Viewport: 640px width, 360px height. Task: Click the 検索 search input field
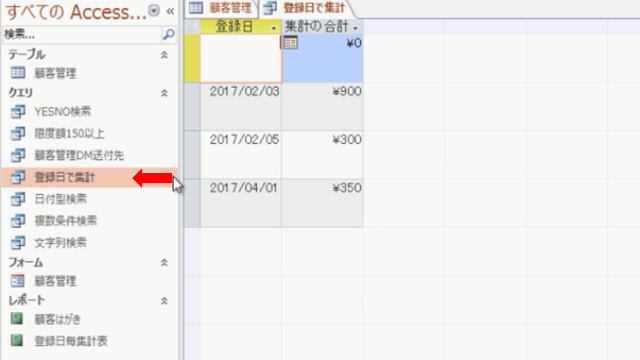pyautogui.click(x=82, y=34)
